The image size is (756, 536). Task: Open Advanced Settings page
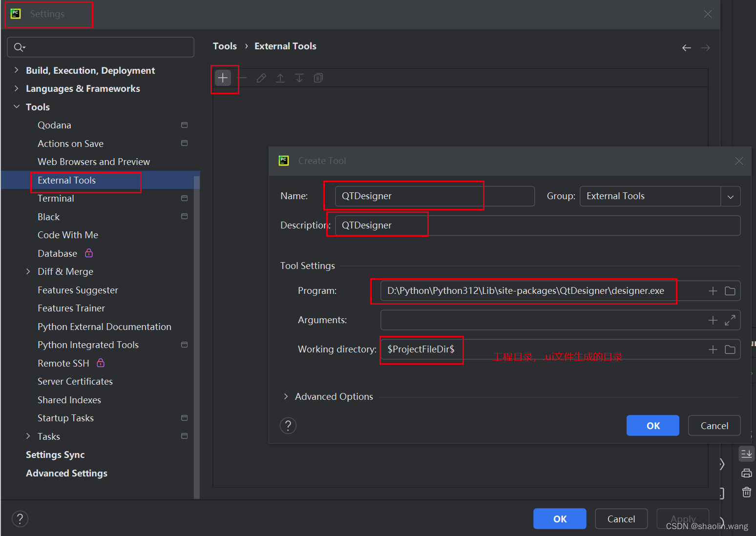66,473
